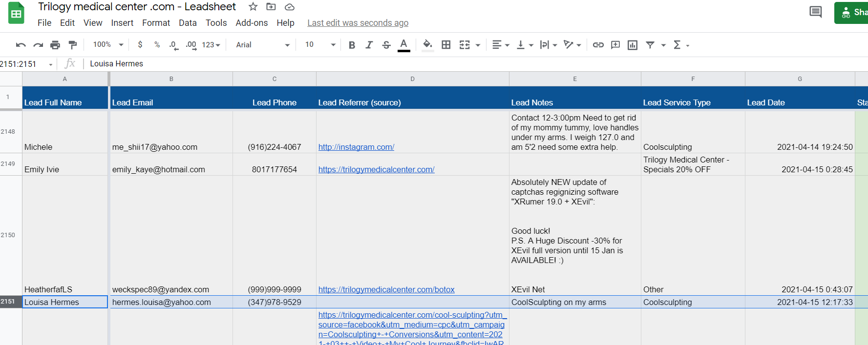Screen dimensions: 868x345
Task: Open the Format menu
Action: pos(156,23)
